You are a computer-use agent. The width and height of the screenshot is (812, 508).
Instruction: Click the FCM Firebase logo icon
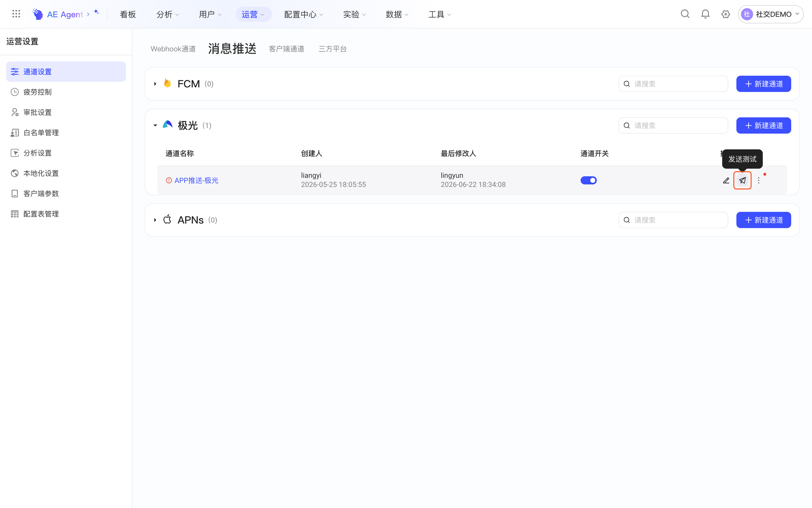click(x=167, y=83)
